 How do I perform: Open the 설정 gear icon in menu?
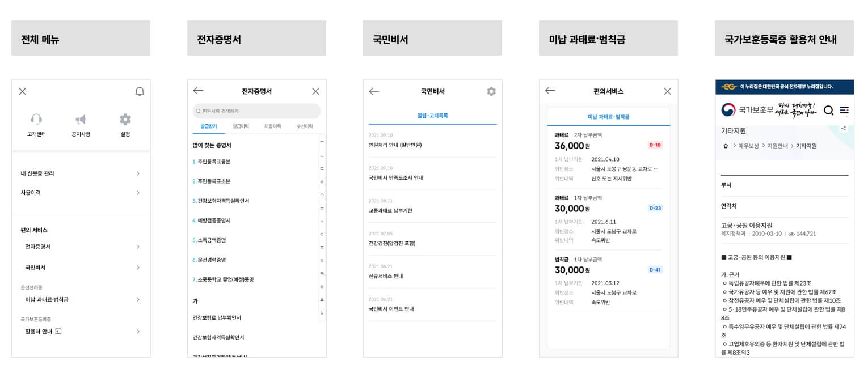pyautogui.click(x=125, y=120)
